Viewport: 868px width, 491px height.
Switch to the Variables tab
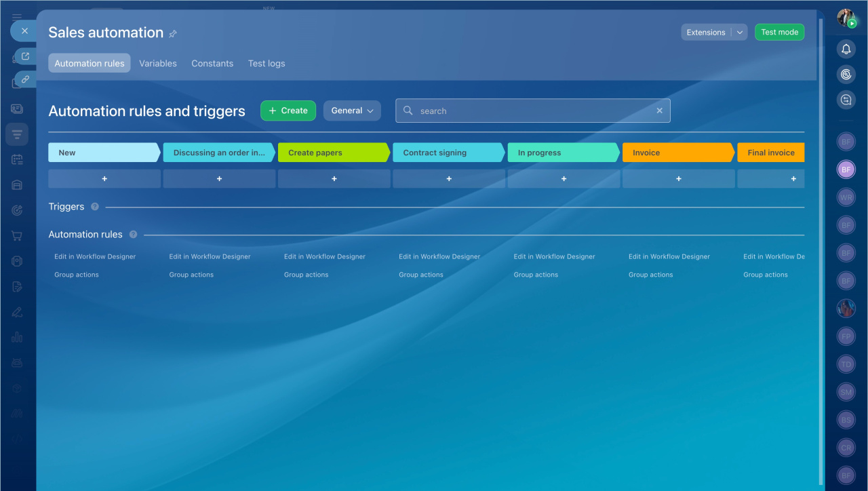[x=158, y=64]
